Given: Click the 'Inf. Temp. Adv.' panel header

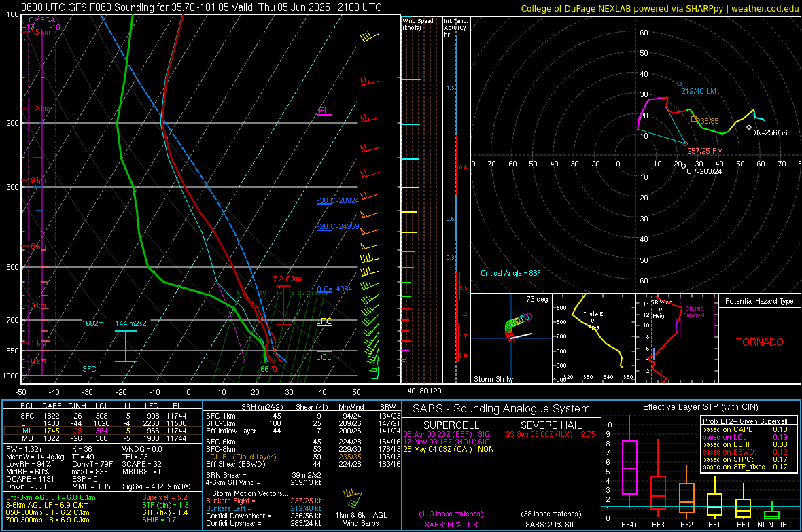Looking at the screenshot, I should [455, 28].
